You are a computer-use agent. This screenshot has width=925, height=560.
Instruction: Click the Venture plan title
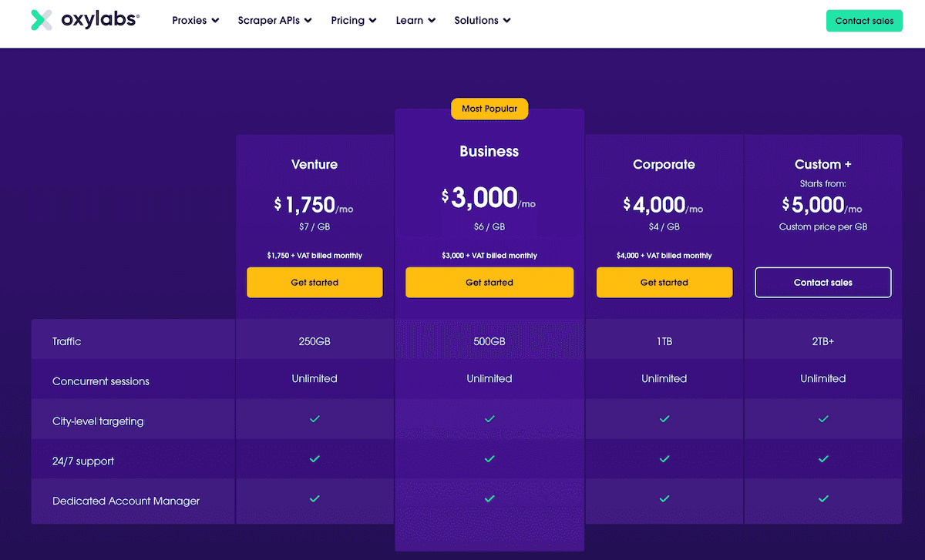click(x=314, y=164)
